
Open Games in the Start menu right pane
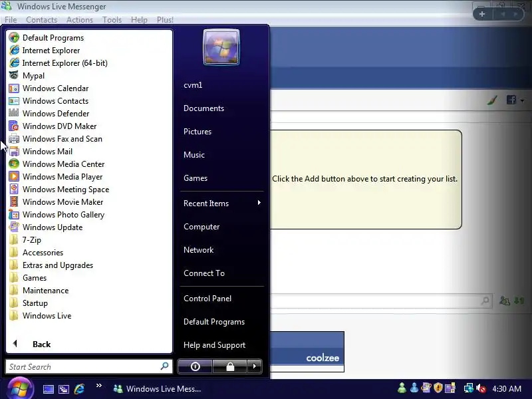point(195,178)
